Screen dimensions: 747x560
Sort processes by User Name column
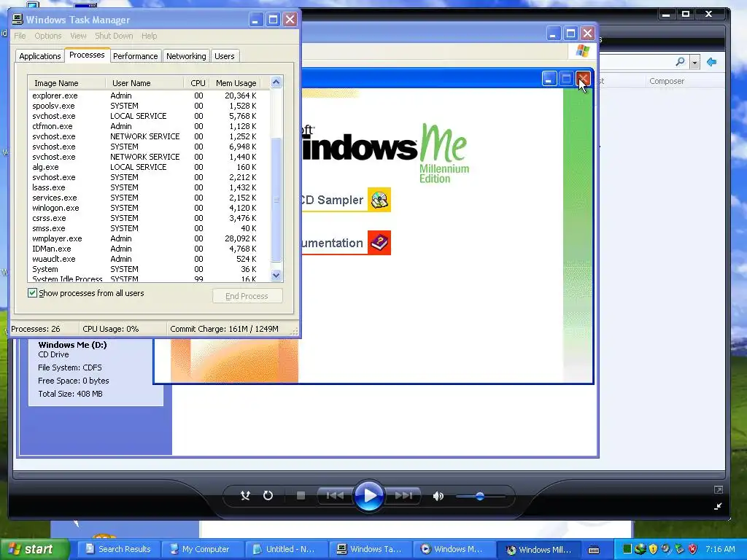point(144,83)
